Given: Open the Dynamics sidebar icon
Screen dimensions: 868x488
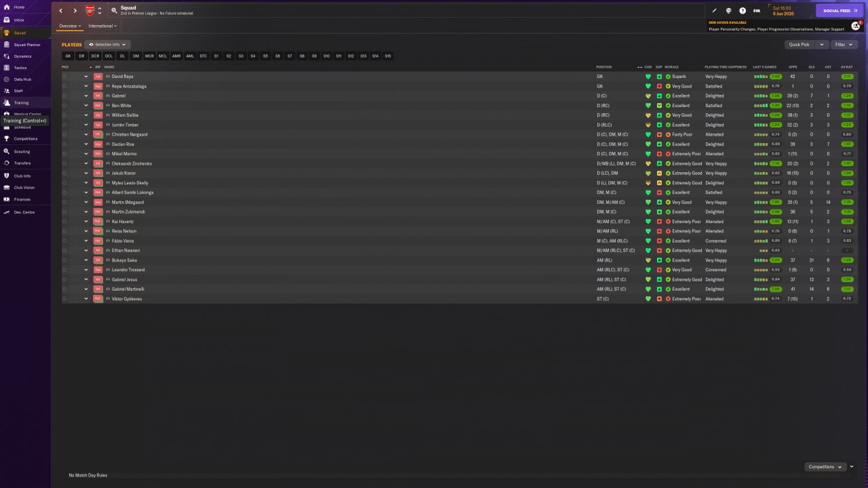Looking at the screenshot, I should coord(6,56).
